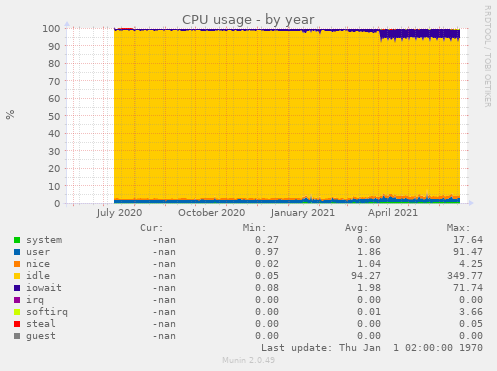The height and width of the screenshot is (371, 497).
Task: Click the 'Munin 2.0.49' footer text
Action: [x=248, y=360]
